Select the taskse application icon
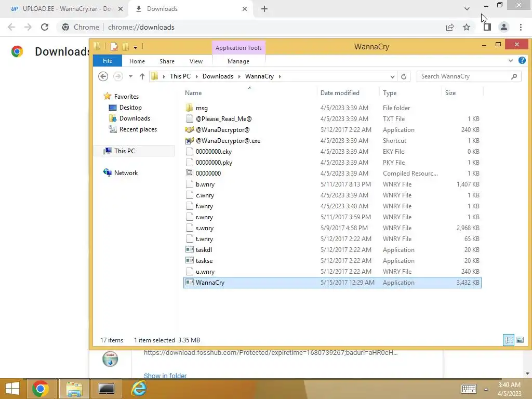Image resolution: width=532 pixels, height=399 pixels. 189,260
